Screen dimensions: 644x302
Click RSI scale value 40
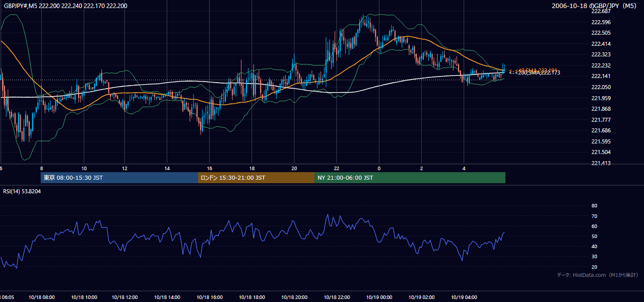pos(594,246)
